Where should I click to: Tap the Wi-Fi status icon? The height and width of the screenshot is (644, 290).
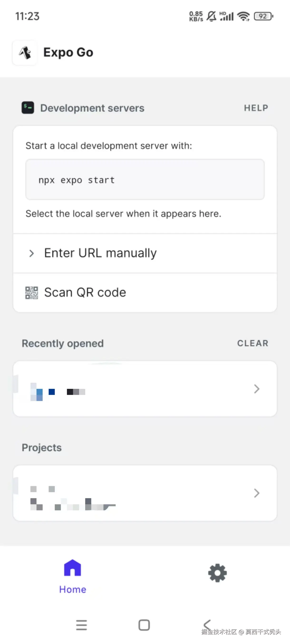[243, 17]
